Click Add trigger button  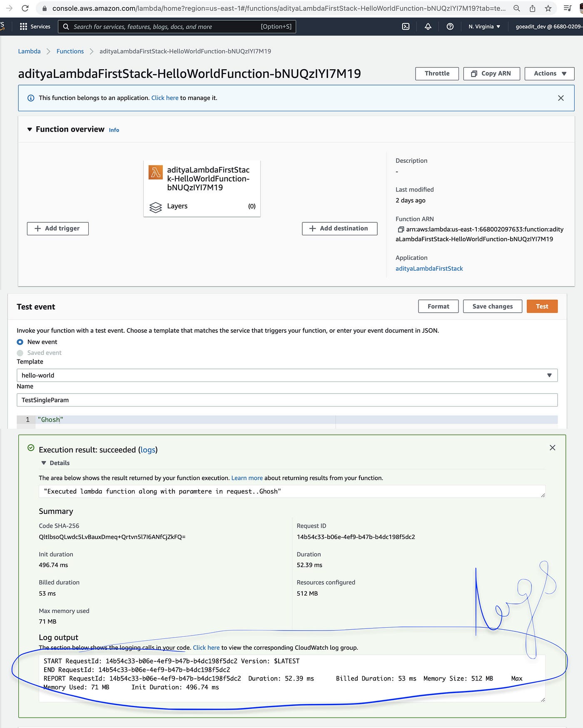click(58, 229)
